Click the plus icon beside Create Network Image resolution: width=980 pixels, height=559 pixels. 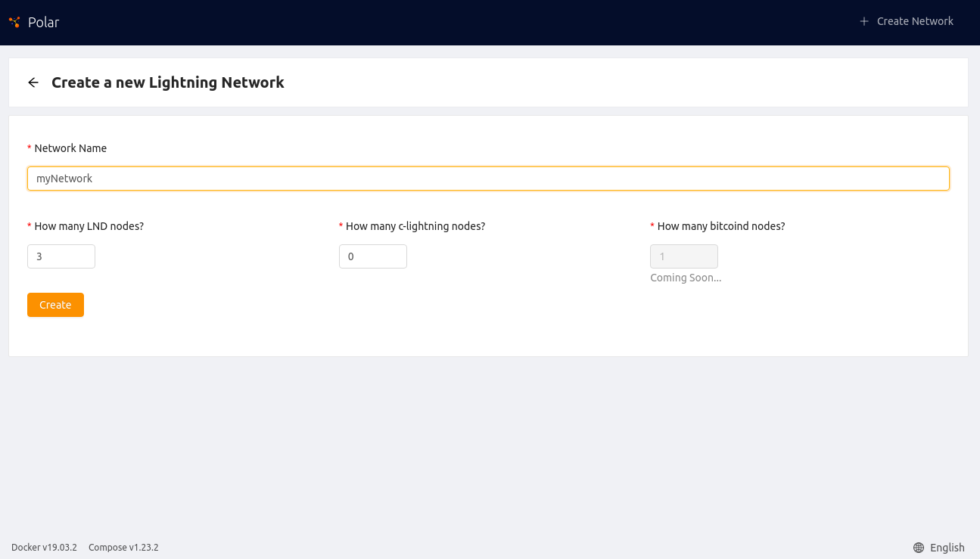click(x=864, y=21)
